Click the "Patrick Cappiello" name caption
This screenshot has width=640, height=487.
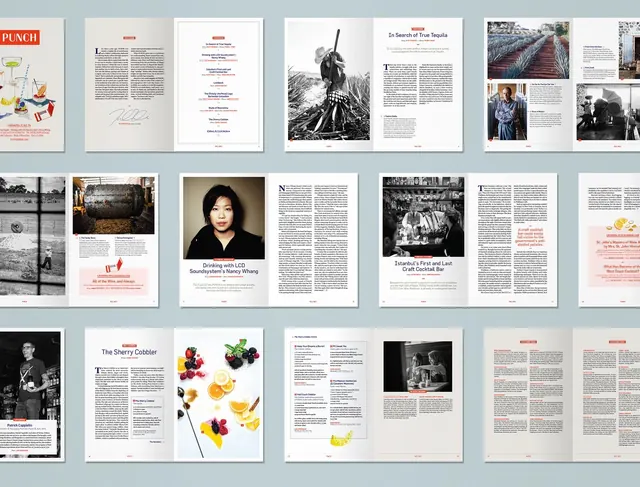tap(22, 425)
